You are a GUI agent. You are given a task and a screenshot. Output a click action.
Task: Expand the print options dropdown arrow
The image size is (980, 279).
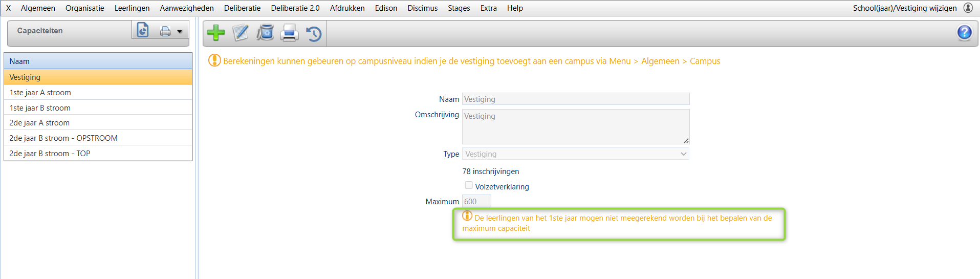[x=180, y=32]
